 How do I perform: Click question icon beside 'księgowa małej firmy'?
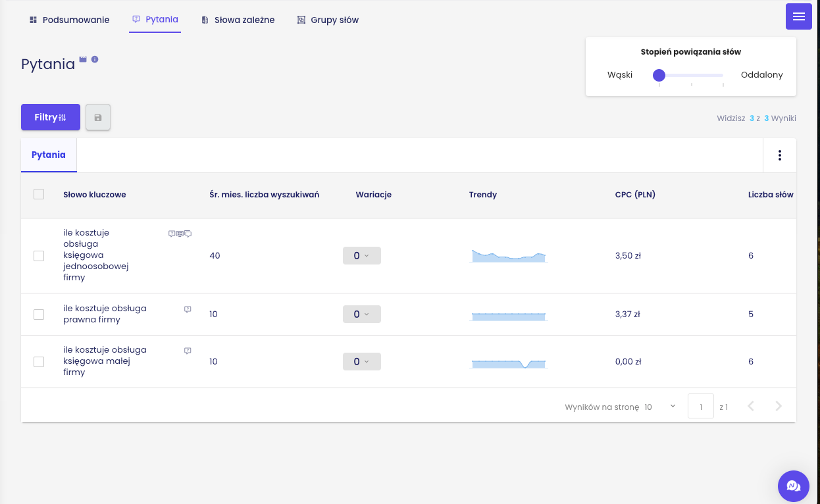coord(188,351)
